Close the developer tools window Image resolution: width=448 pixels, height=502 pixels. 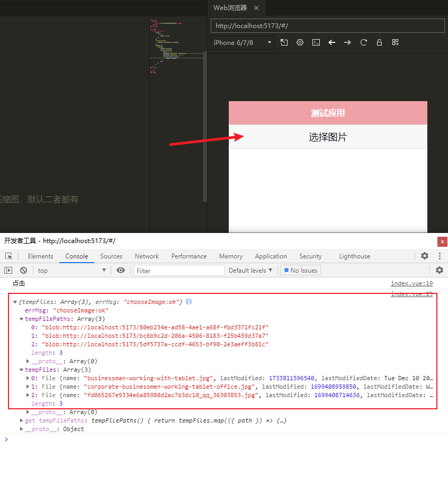coord(442,241)
